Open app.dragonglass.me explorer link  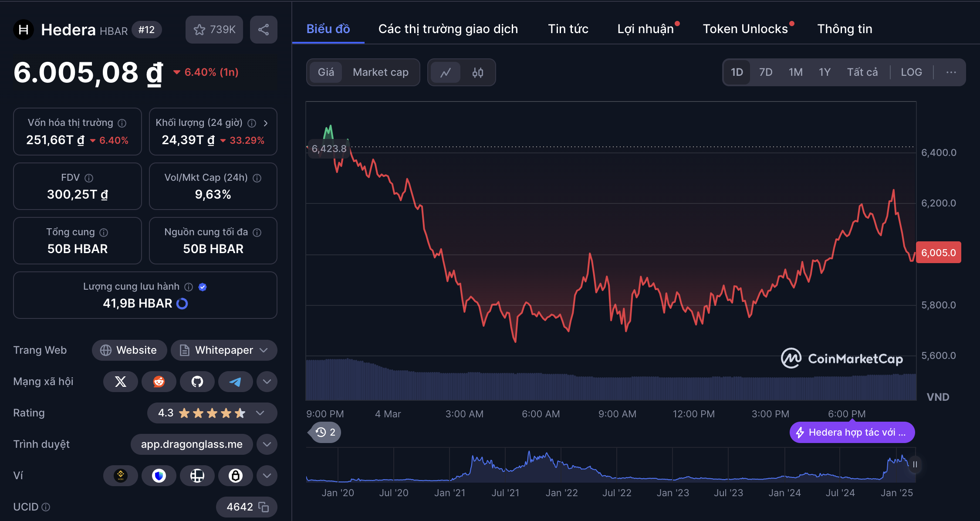pyautogui.click(x=192, y=444)
